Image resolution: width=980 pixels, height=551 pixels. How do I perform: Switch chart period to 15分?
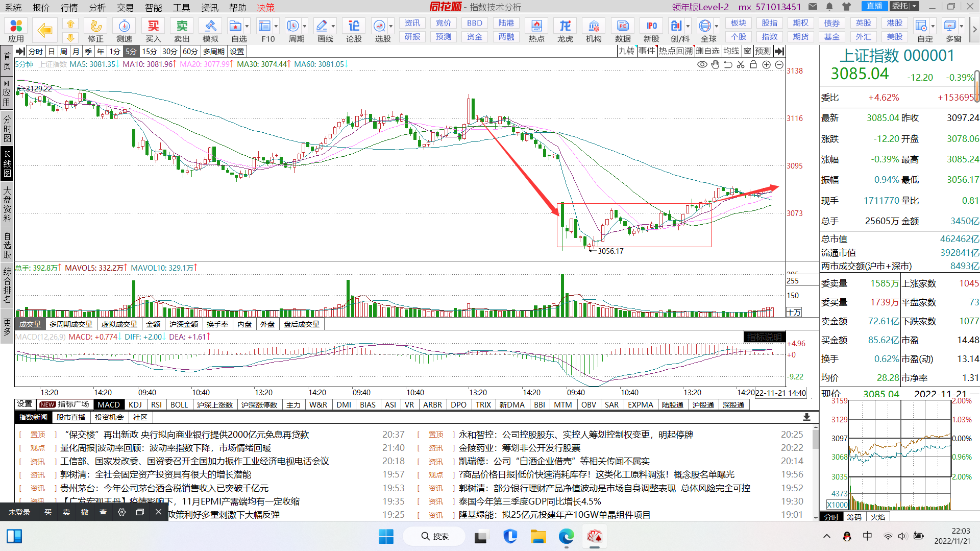click(149, 52)
